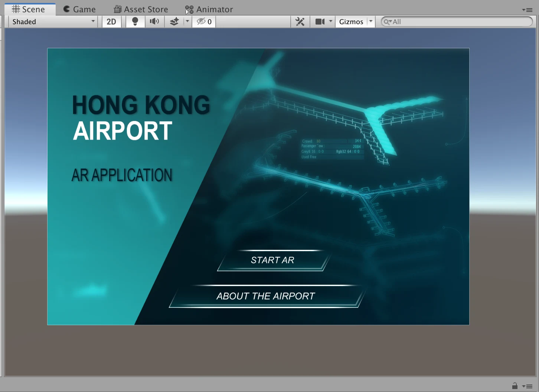Viewport: 539px width, 392px height.
Task: Toggle scene audio speaker icon
Action: tap(154, 22)
